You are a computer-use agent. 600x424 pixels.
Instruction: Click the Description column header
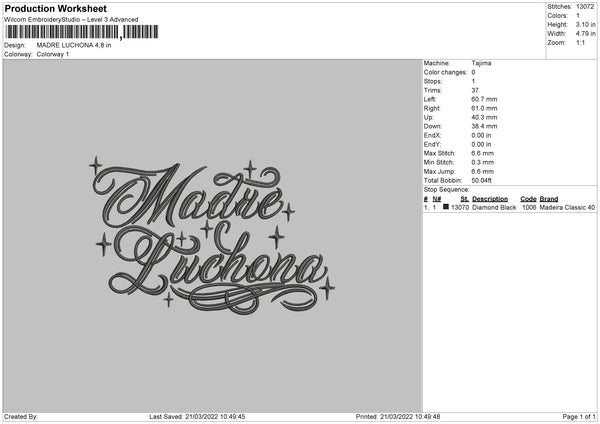point(490,199)
